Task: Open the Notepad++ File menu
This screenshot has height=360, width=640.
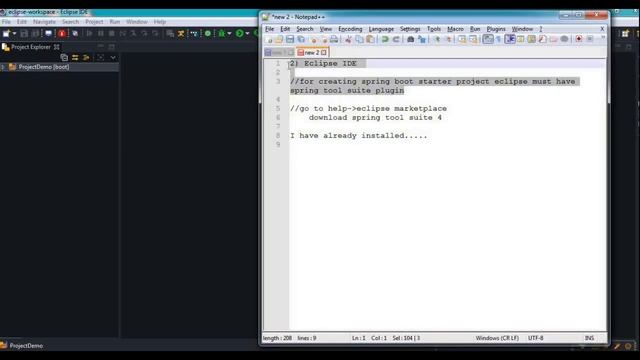Action: coord(269,29)
